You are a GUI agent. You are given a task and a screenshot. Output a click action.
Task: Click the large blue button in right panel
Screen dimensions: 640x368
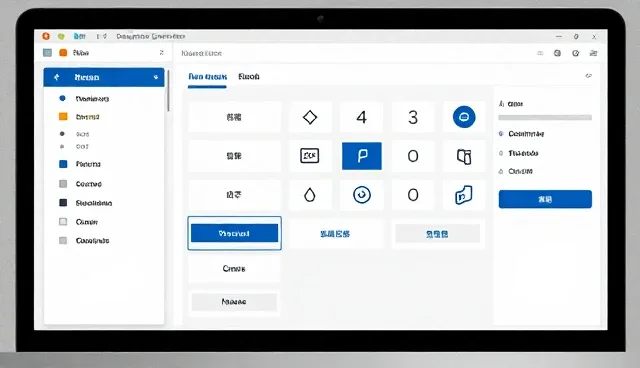545,199
